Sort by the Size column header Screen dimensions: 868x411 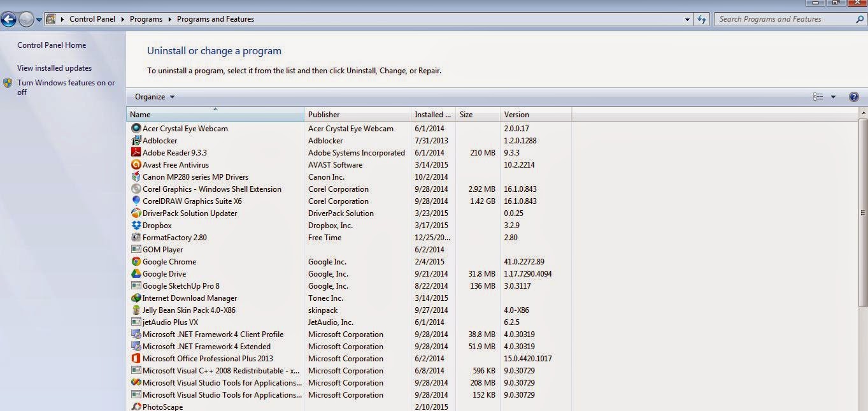[478, 115]
